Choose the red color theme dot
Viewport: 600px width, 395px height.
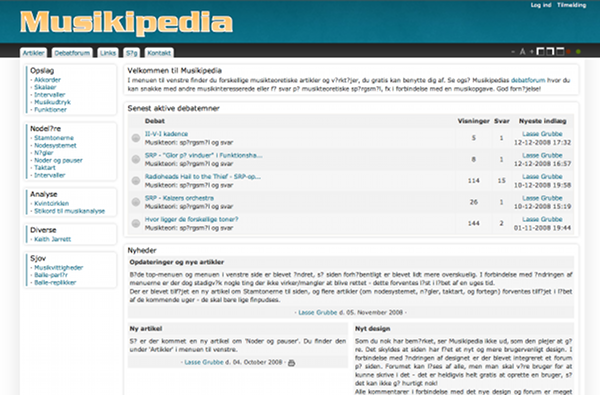coord(569,52)
